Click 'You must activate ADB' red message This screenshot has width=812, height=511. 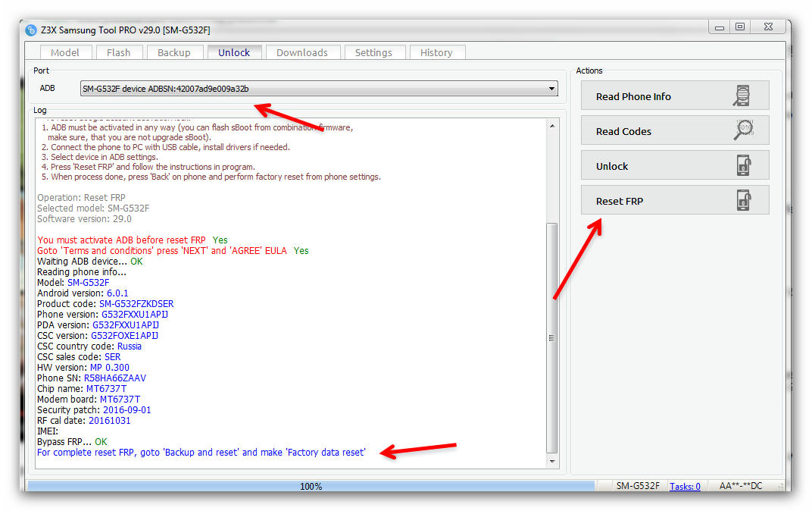point(121,240)
